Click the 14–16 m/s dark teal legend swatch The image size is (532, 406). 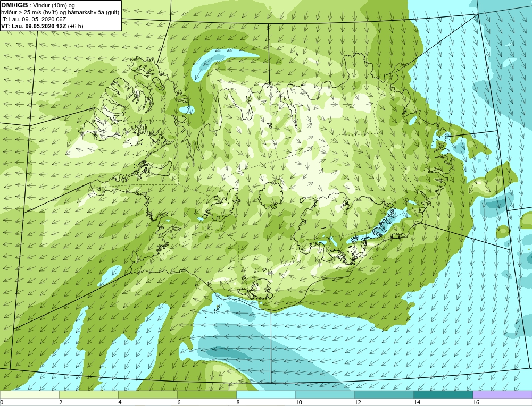(443, 394)
